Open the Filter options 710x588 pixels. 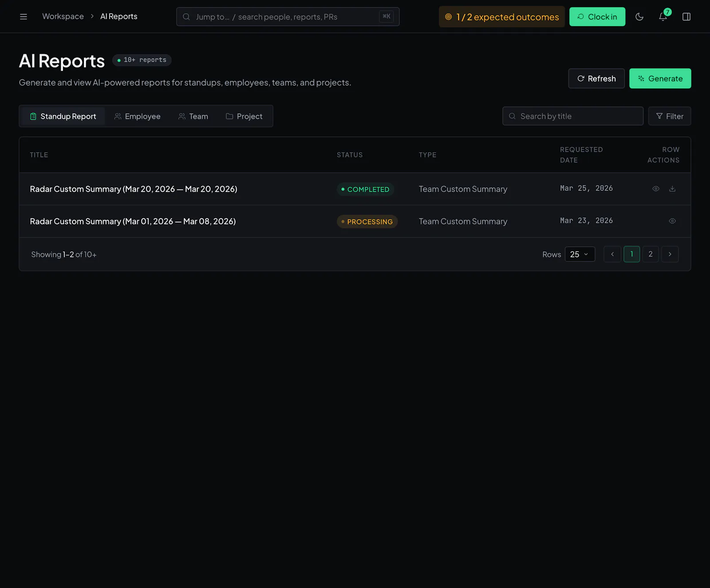670,116
